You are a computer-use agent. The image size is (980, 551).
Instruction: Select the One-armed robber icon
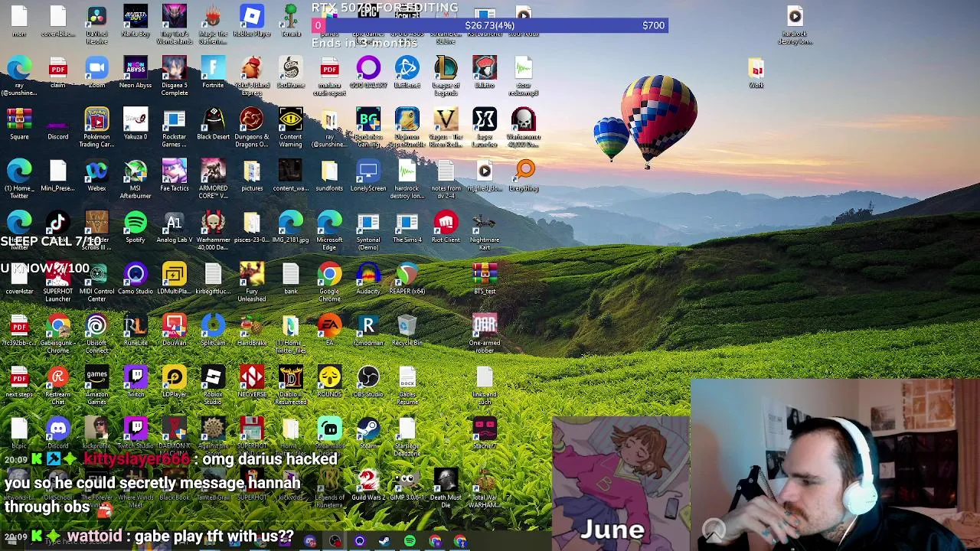tap(485, 332)
